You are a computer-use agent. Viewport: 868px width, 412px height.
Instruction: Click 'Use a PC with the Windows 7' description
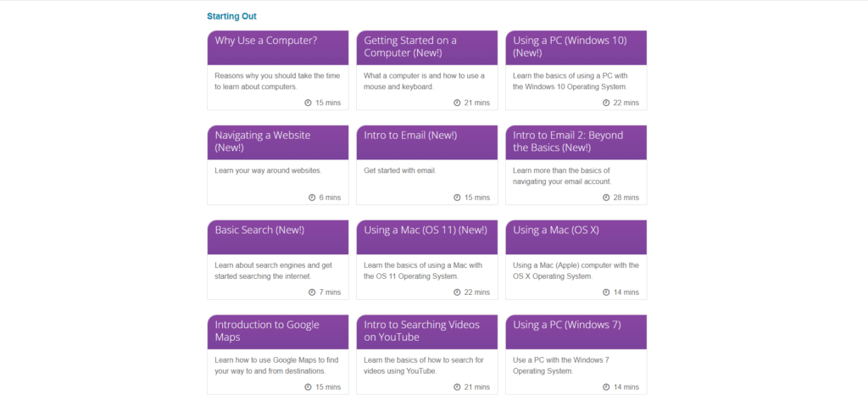(561, 365)
